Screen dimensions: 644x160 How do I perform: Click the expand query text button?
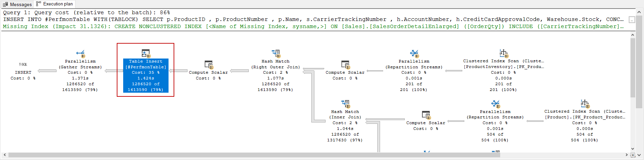pos(632,20)
